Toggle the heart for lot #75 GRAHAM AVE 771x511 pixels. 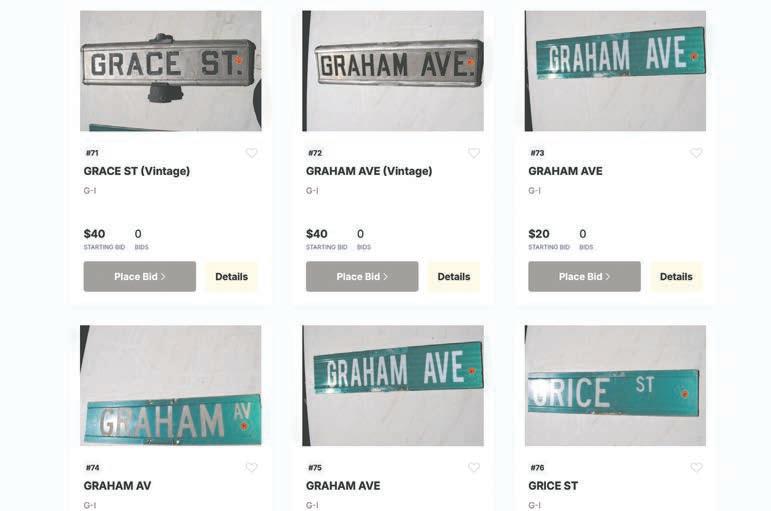474,467
